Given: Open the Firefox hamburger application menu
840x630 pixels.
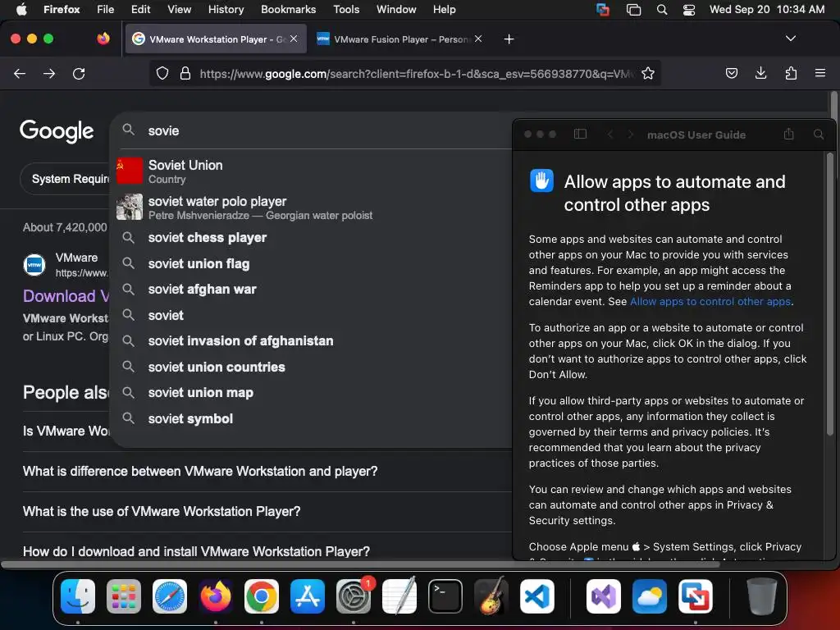Looking at the screenshot, I should 819,73.
